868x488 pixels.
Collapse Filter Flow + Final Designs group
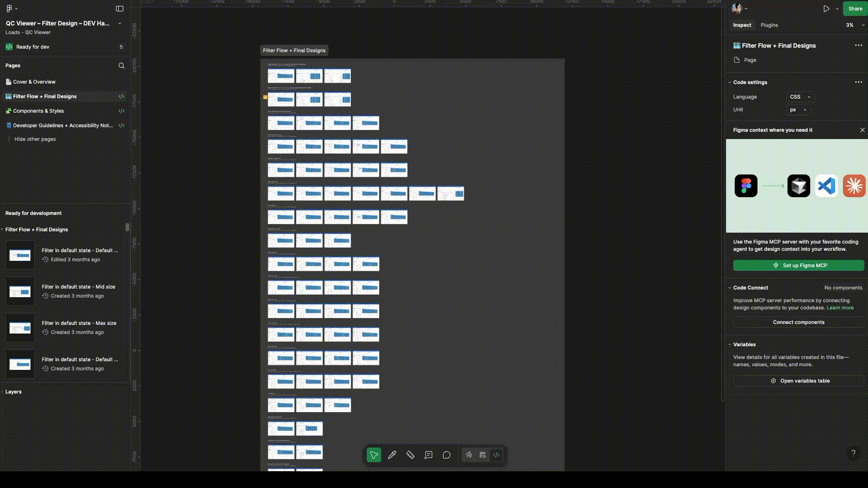click(2, 229)
